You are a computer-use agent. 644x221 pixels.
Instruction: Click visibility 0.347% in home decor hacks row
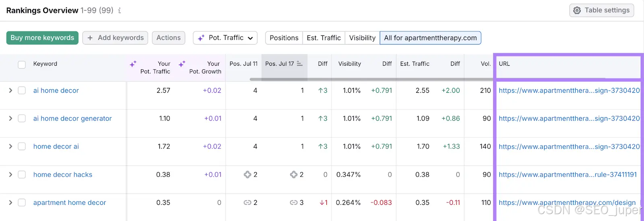(x=349, y=175)
